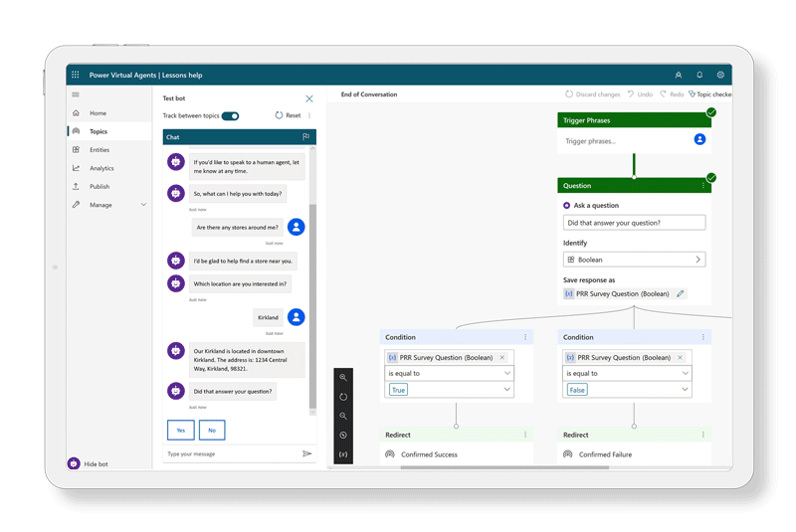Toggle Track between topics switch
The height and width of the screenshot is (532, 796).
(231, 116)
